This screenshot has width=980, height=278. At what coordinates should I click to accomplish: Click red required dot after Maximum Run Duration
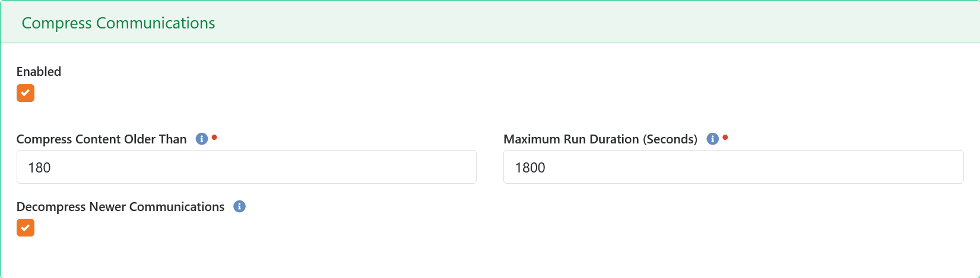point(725,138)
